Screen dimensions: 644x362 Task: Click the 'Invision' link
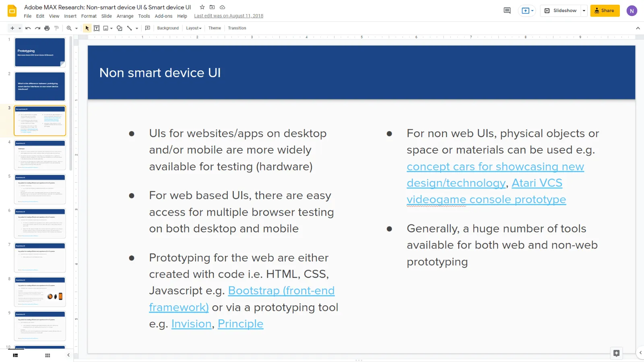(x=191, y=324)
